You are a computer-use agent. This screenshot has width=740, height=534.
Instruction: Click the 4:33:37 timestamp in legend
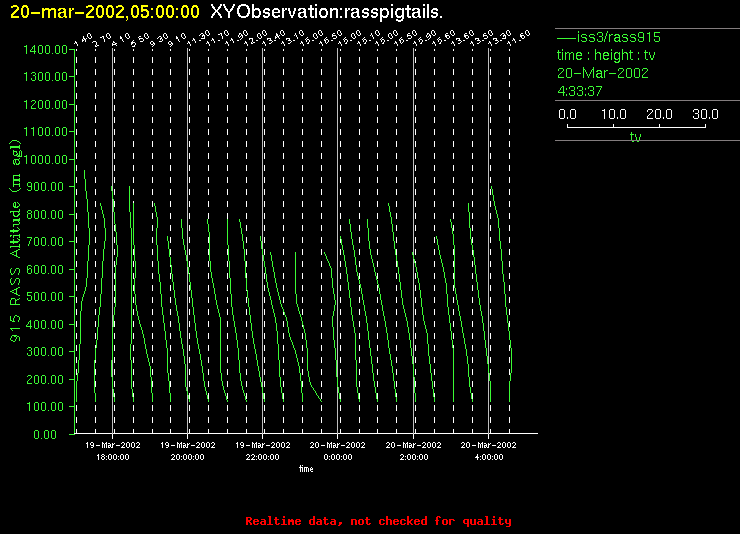[580, 91]
